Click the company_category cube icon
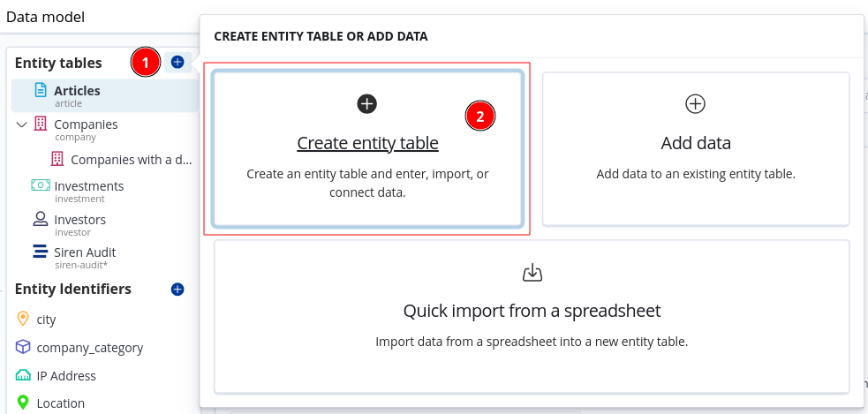 [23, 348]
